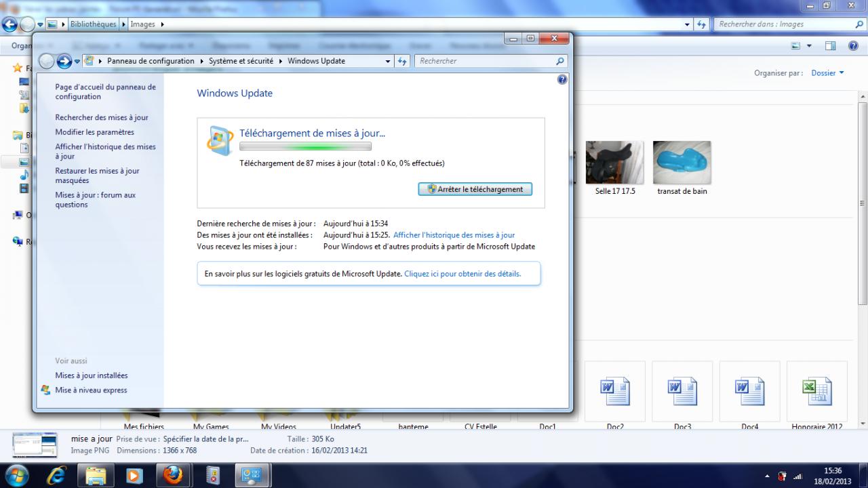Click 'Panneau de configuration' breadcrumb
This screenshot has height=488, width=868.
151,61
